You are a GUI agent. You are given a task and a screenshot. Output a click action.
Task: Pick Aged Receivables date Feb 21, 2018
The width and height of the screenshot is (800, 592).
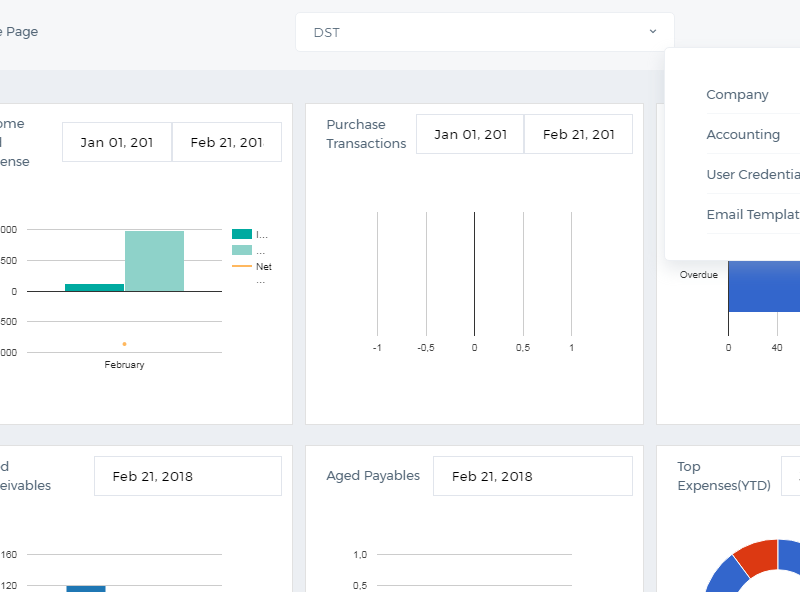pos(188,476)
